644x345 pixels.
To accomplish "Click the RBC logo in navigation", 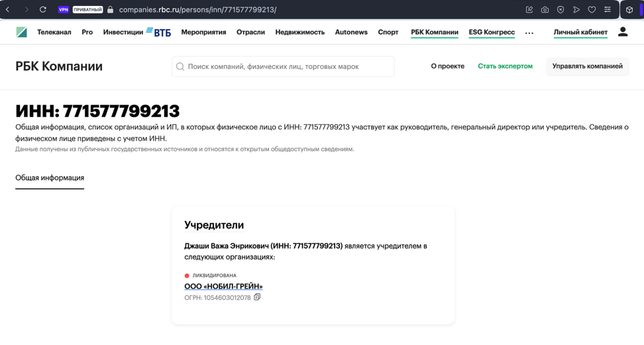I will (22, 32).
